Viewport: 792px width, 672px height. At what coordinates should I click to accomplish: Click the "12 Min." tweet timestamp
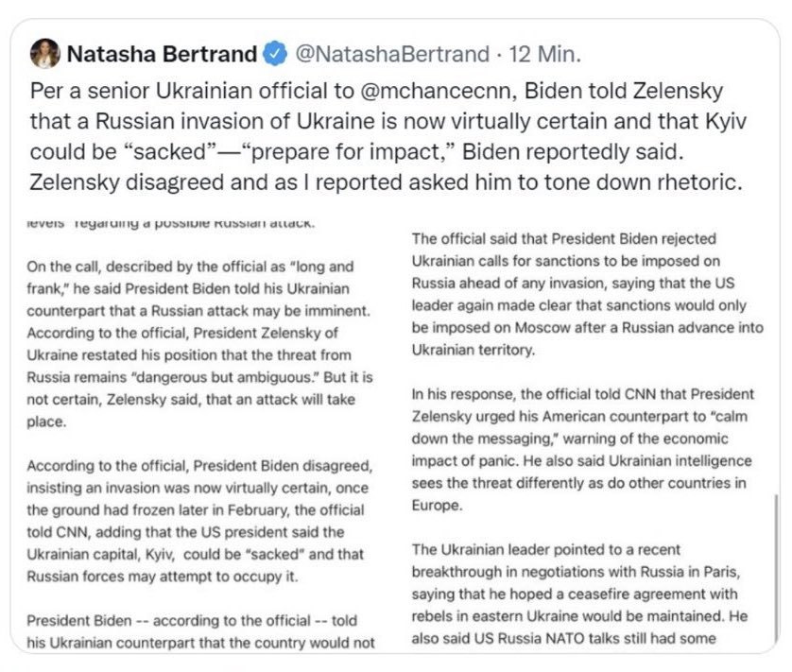coord(545,55)
